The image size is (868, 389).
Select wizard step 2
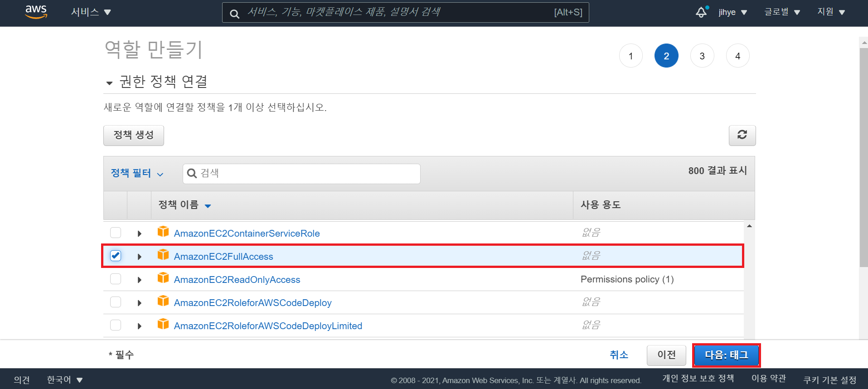pyautogui.click(x=666, y=56)
